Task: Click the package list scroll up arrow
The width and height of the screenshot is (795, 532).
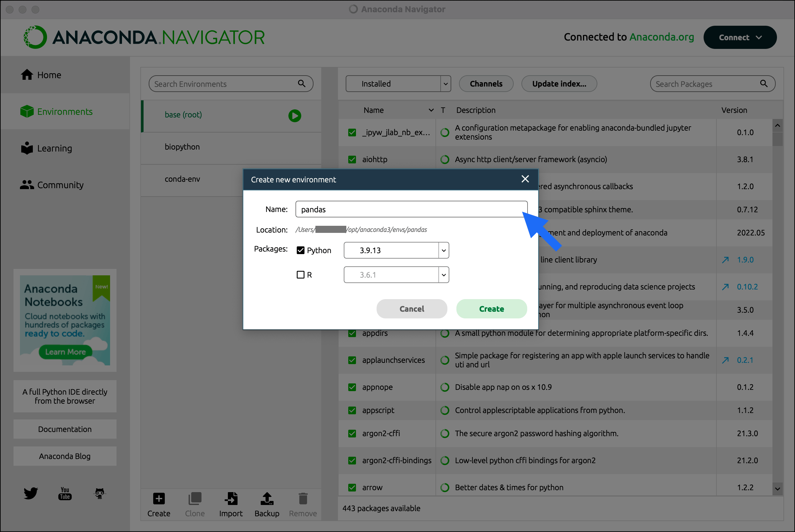Action: 778,125
